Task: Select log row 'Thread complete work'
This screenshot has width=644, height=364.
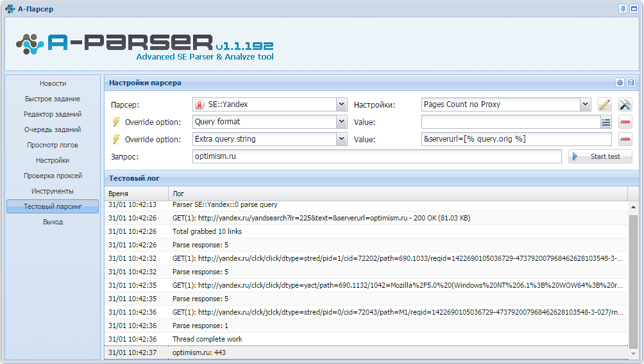Action: click(366, 340)
